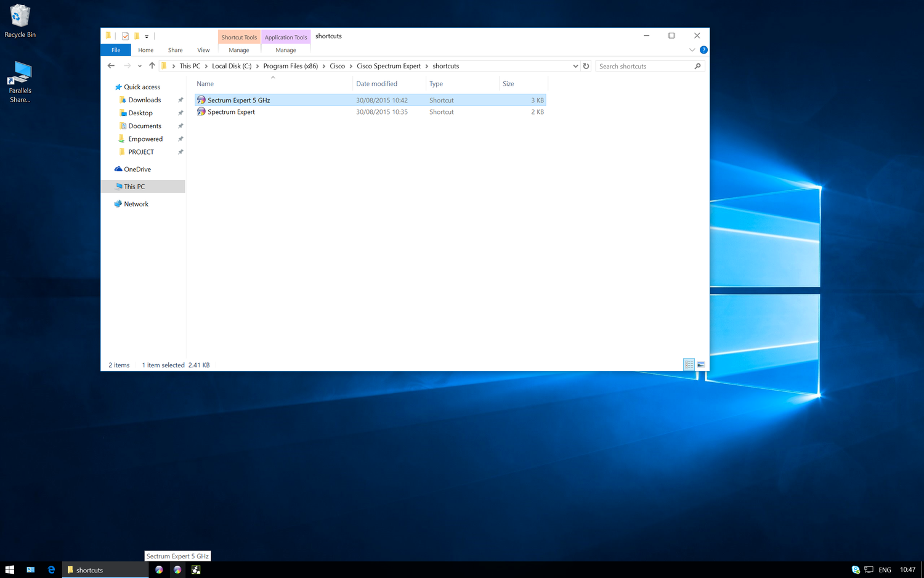The width and height of the screenshot is (924, 578).
Task: Launch Microsoft Edge from the taskbar
Action: (x=51, y=570)
